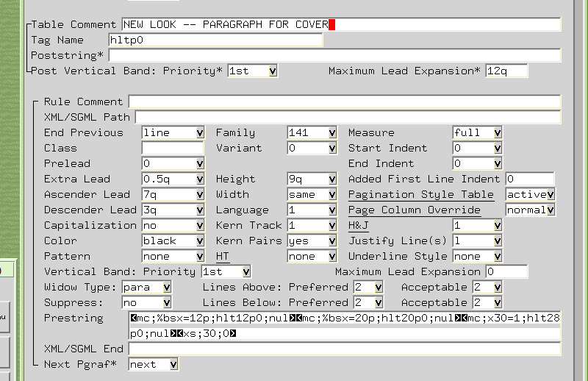Expand the Family dropdown showing 141
The image size is (588, 381).
point(312,132)
